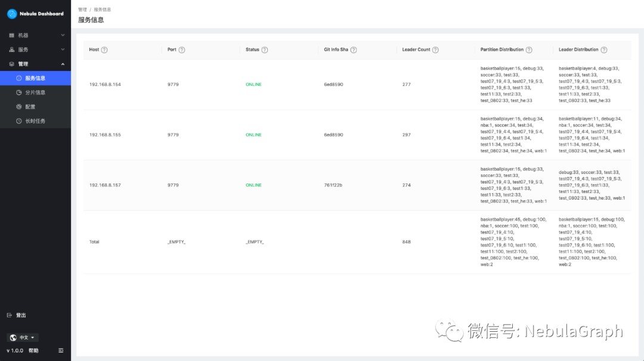Open the 配置 menu item

(x=35, y=107)
